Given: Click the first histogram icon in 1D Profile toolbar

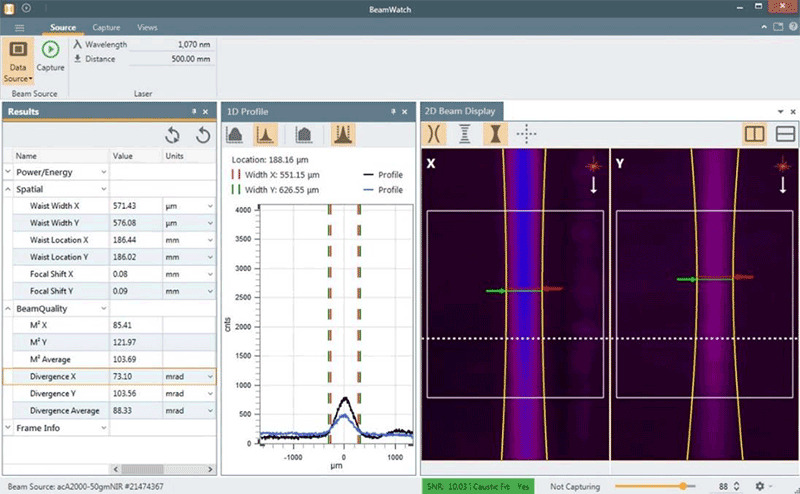Looking at the screenshot, I should [x=236, y=135].
